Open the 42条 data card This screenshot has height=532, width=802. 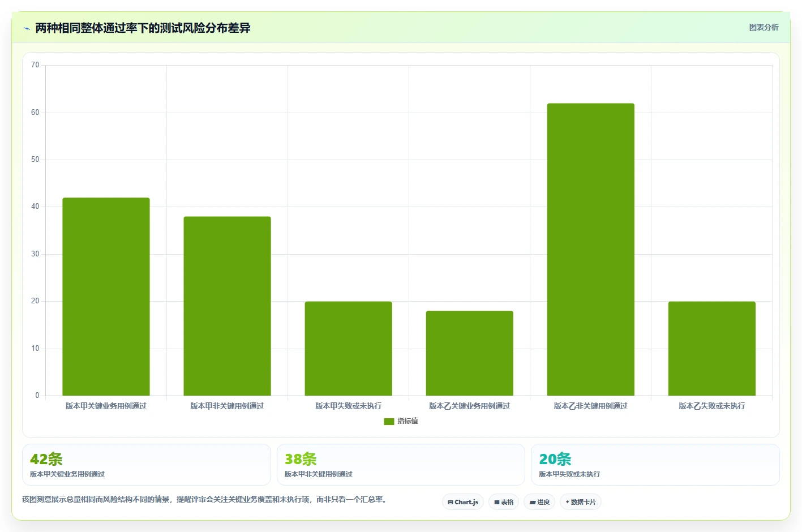147,465
